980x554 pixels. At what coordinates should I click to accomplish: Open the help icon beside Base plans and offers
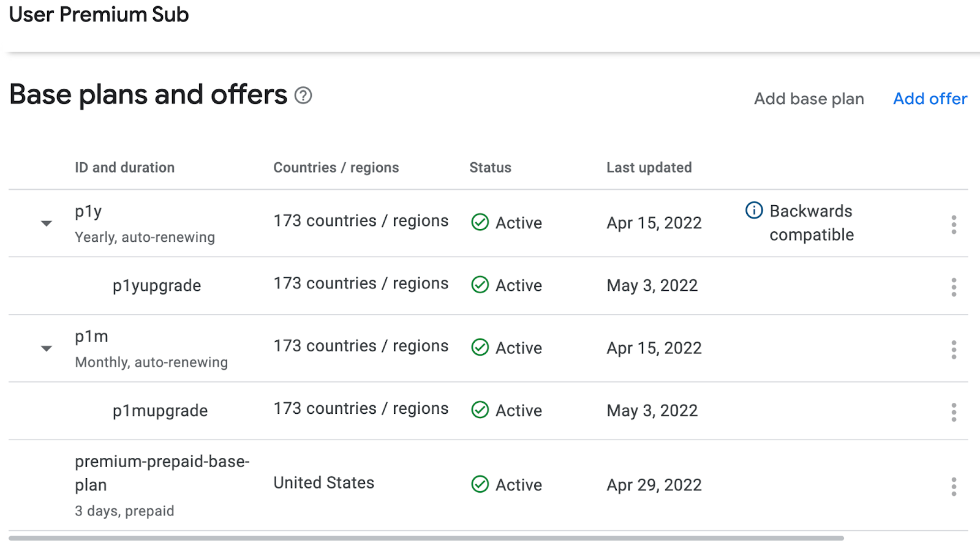[x=303, y=95]
